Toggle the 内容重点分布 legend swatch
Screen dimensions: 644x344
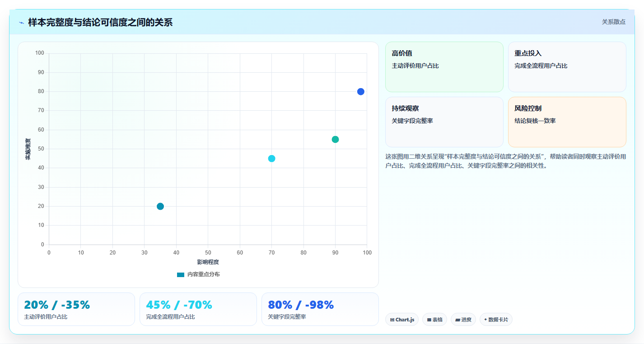[181, 274]
